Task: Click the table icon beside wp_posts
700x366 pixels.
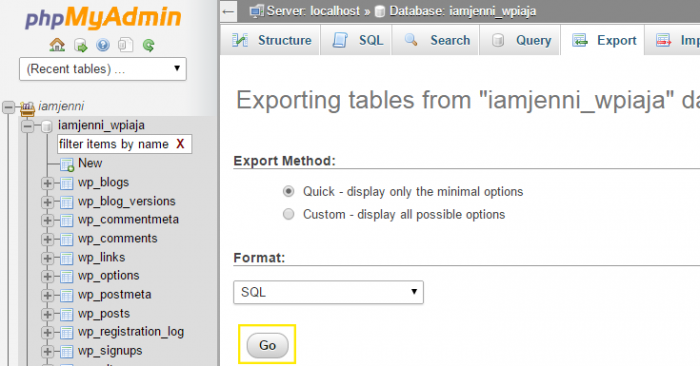Action: [67, 315]
